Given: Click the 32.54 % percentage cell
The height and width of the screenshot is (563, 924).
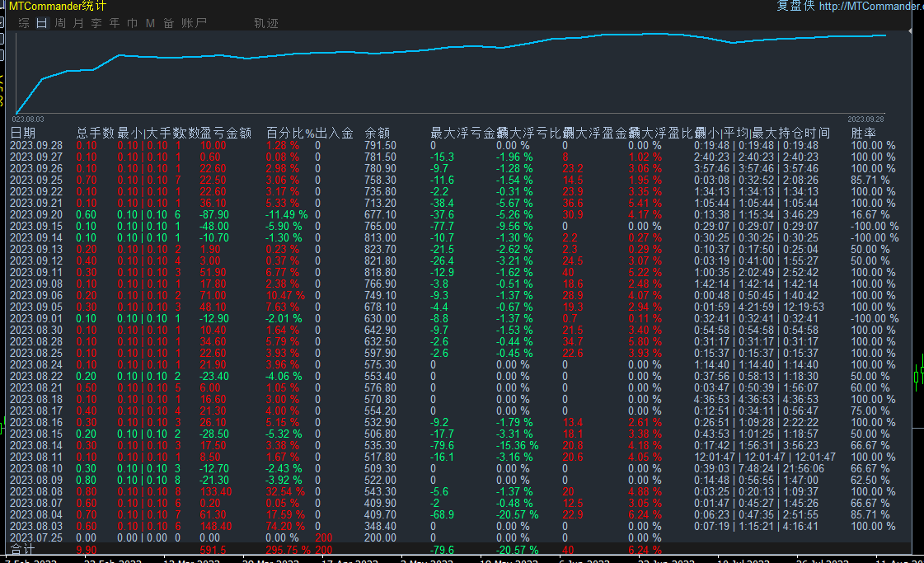Looking at the screenshot, I should (285, 491).
